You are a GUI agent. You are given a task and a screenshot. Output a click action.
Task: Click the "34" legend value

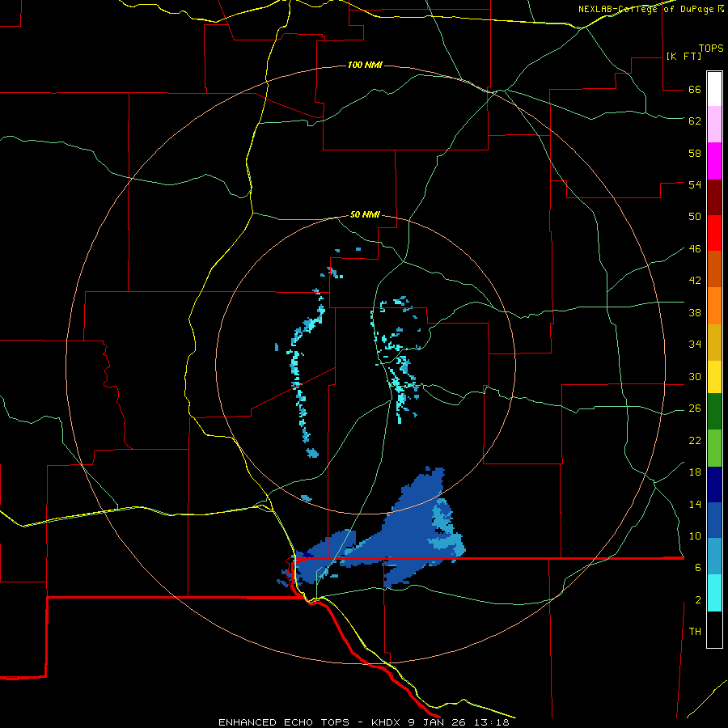695,345
